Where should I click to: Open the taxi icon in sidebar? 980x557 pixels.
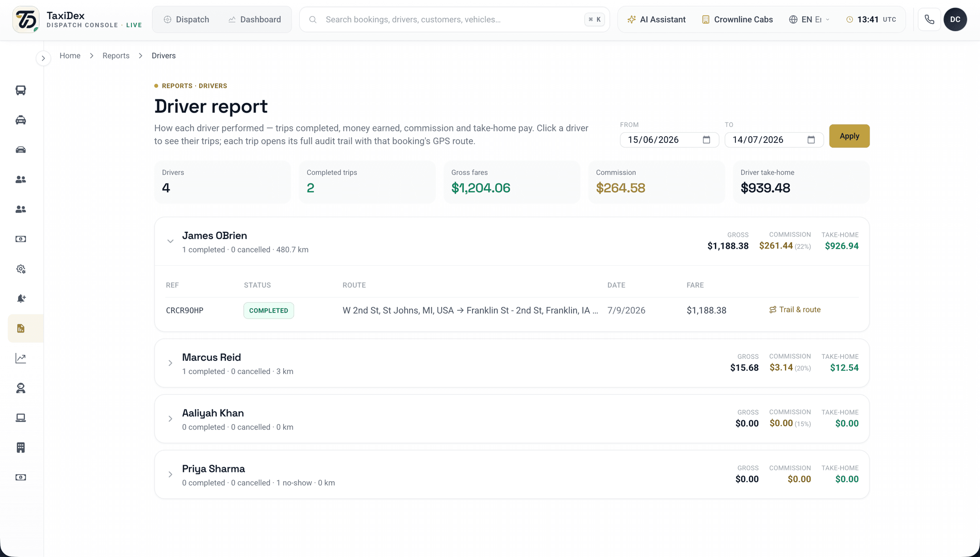click(x=20, y=120)
